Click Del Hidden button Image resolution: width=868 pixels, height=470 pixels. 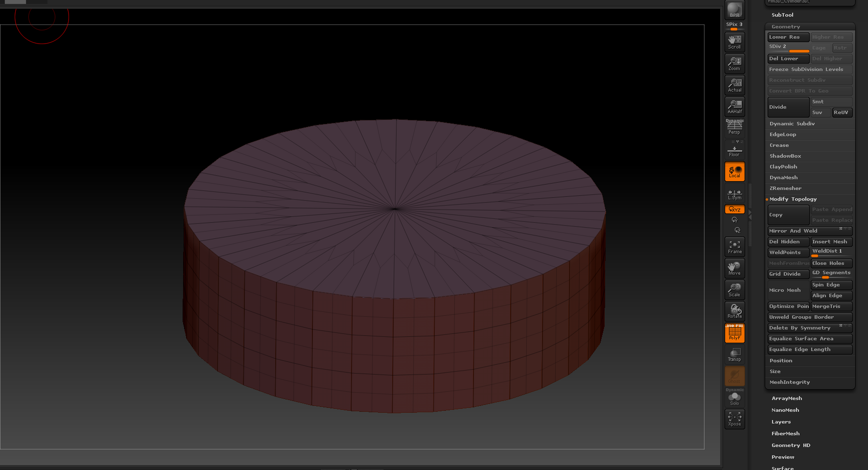click(788, 242)
